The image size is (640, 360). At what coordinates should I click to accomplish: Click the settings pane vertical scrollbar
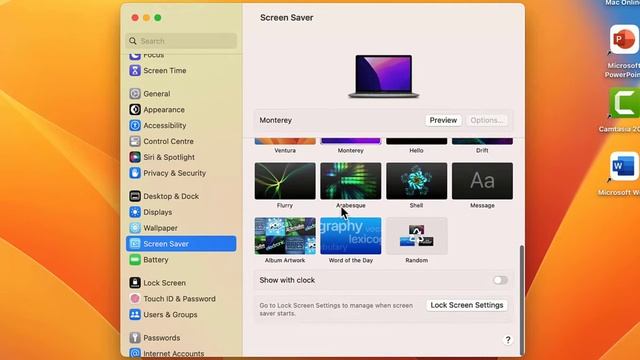coord(522,300)
